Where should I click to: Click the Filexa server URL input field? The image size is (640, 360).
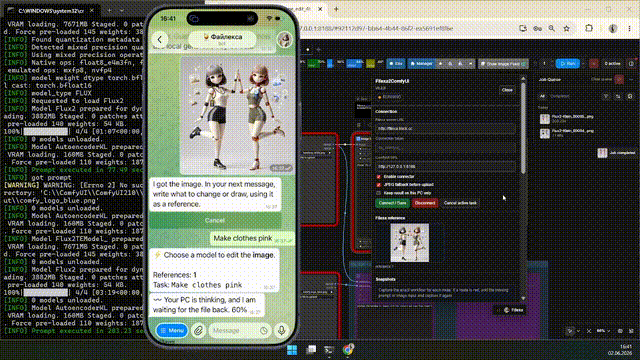(445, 129)
